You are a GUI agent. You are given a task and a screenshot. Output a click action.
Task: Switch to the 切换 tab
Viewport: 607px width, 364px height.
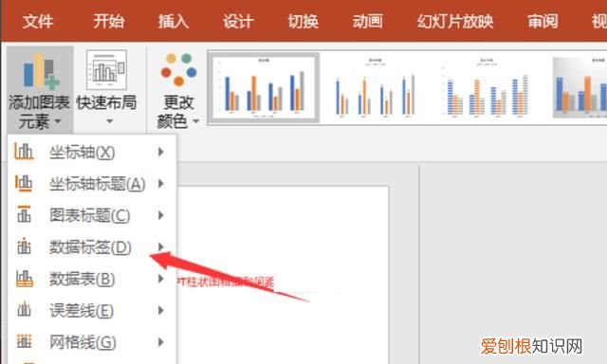[303, 21]
